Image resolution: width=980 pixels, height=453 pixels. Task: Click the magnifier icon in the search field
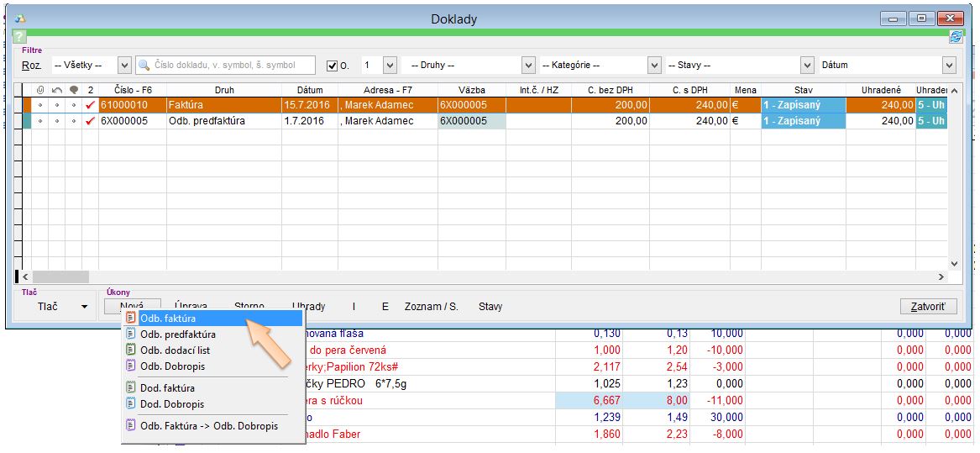[144, 66]
